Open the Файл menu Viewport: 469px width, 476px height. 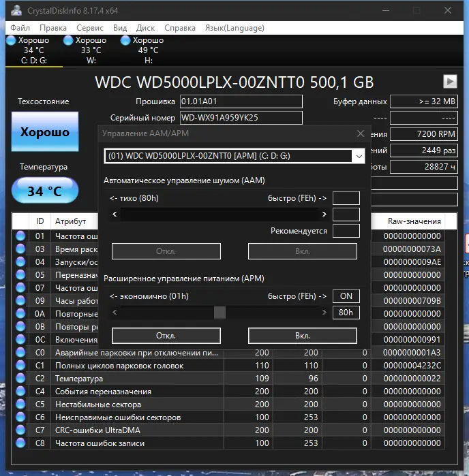click(x=20, y=28)
